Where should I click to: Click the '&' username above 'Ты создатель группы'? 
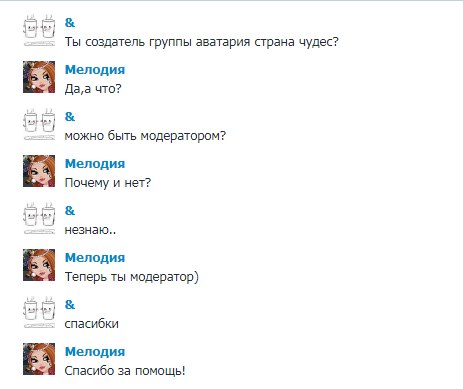pos(70,23)
